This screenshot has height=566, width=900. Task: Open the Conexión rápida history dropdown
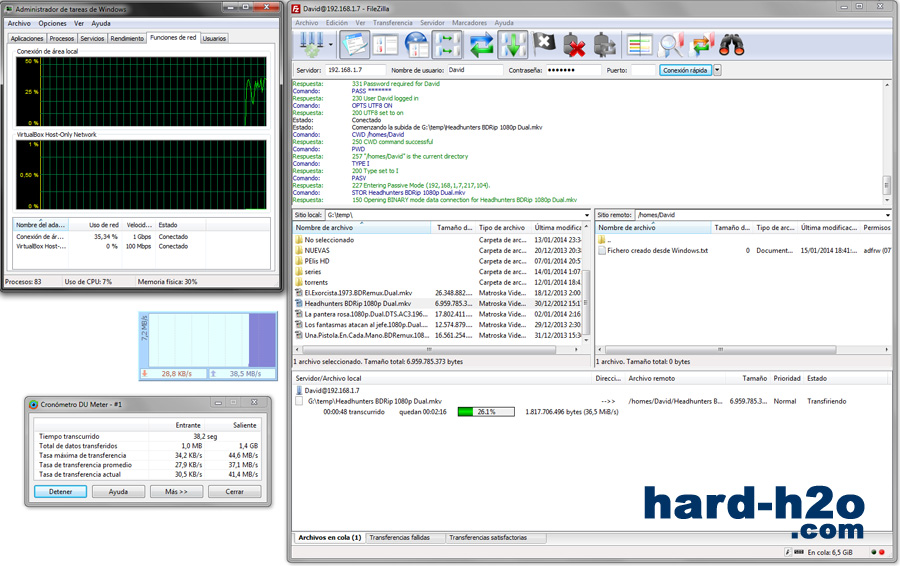tap(717, 70)
